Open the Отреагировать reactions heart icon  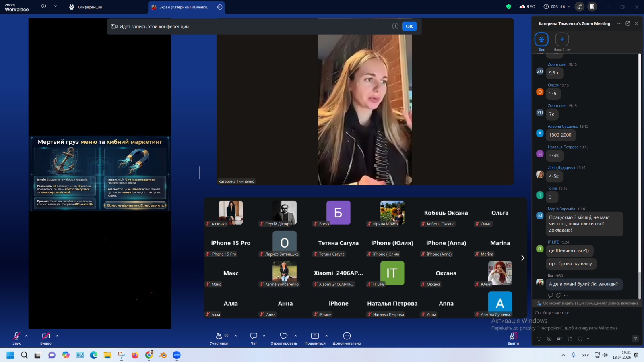[x=284, y=336]
